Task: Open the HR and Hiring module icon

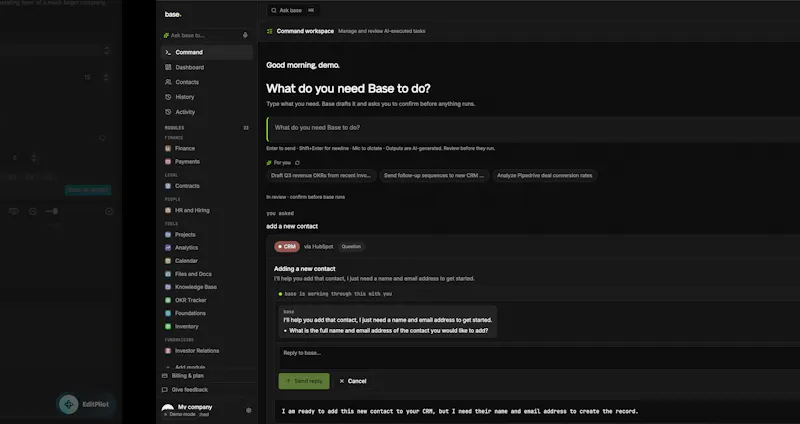Action: click(x=168, y=210)
